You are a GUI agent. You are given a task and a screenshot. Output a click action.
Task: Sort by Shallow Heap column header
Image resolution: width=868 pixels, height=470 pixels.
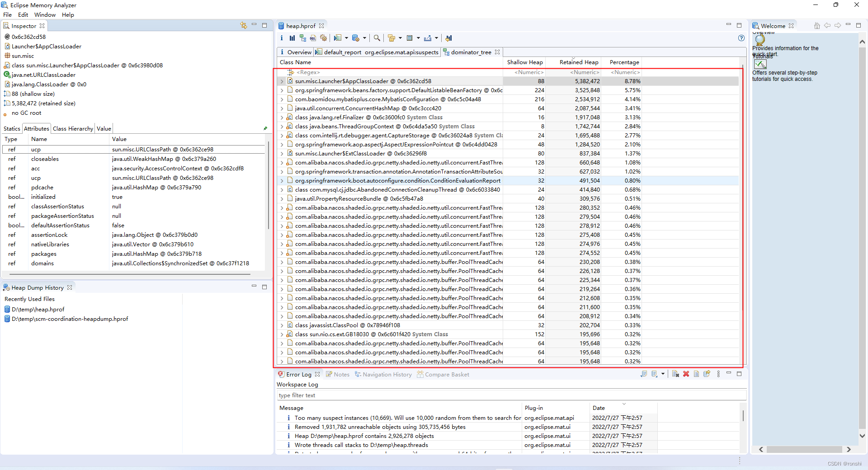524,62
